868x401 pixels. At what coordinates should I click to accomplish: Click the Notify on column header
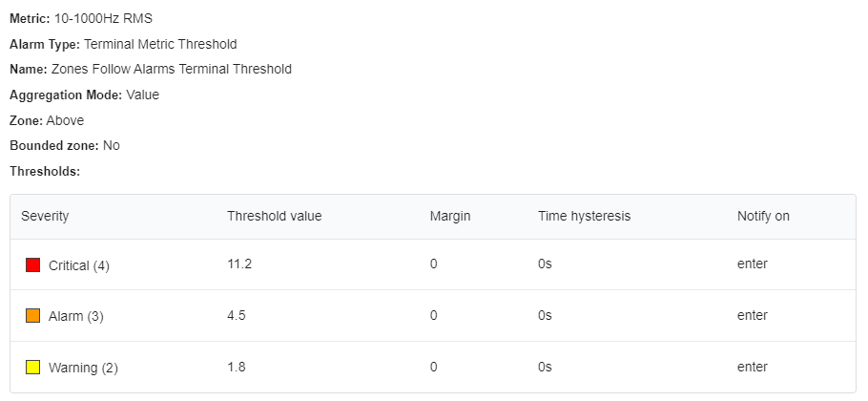pos(763,216)
